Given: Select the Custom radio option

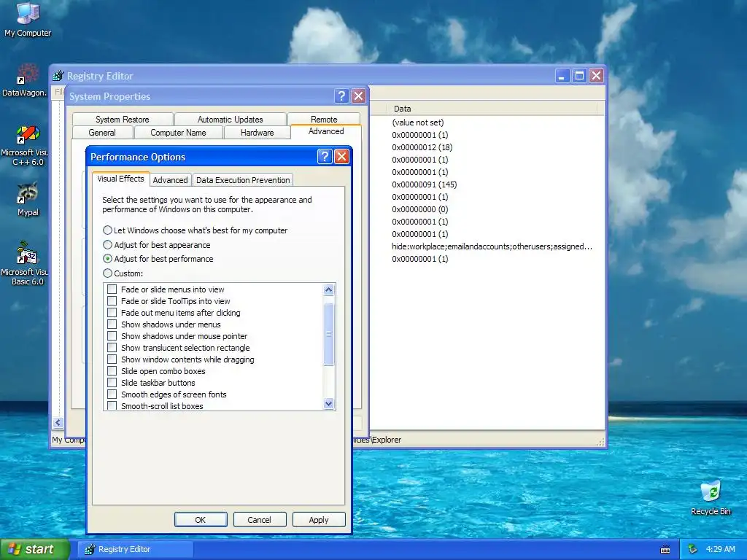Looking at the screenshot, I should coord(123,273).
